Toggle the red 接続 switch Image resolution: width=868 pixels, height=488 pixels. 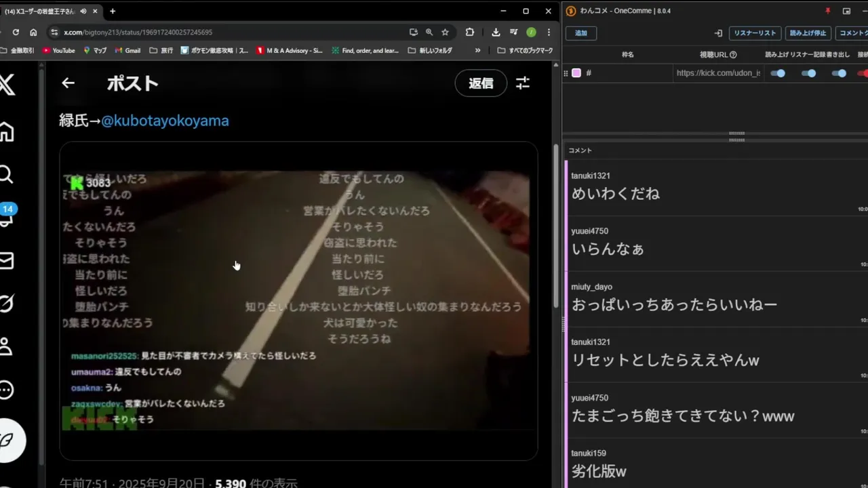(863, 73)
